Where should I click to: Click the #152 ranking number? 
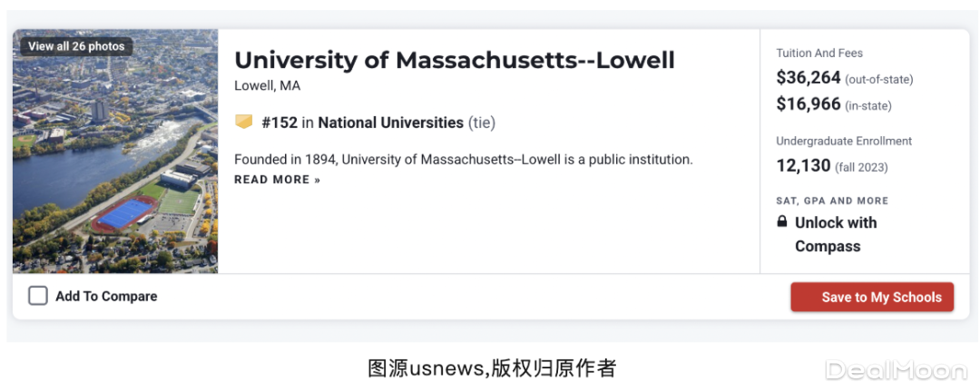tap(279, 122)
